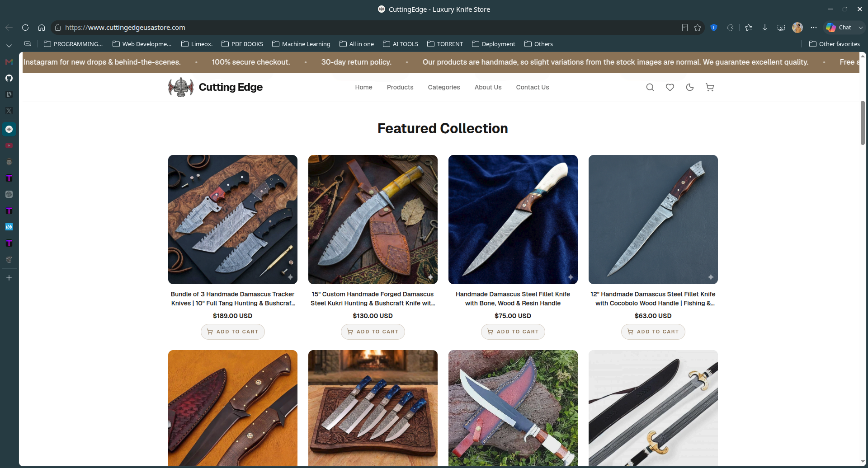Open the Bitwarden shield extension icon
The image size is (868, 468).
point(714,28)
